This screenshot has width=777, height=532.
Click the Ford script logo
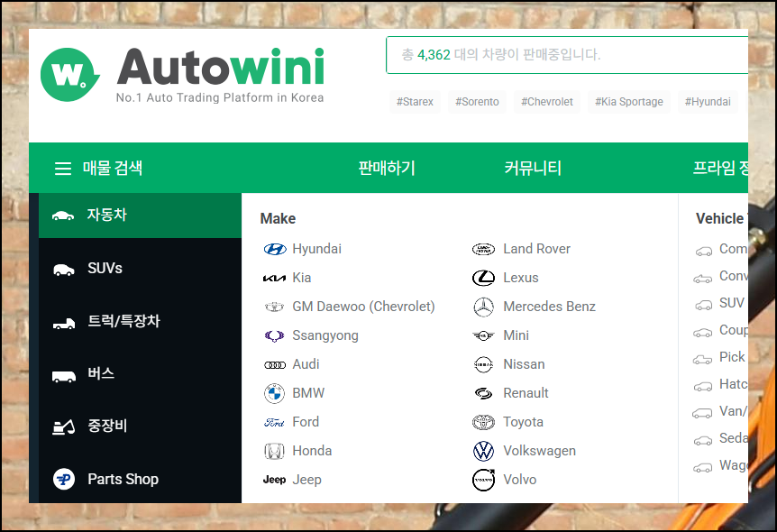point(275,422)
